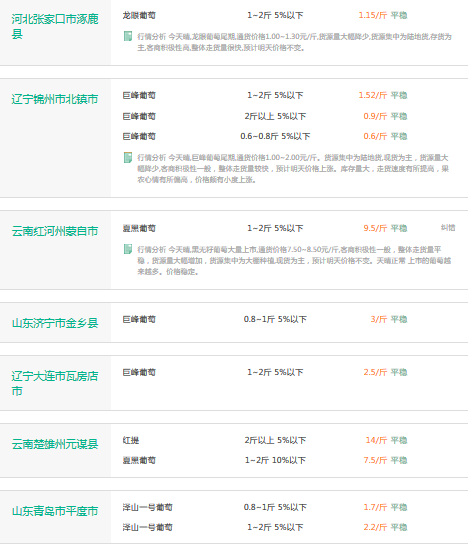This screenshot has height=545, width=468.
Task: Click the analysis icon under 夏黑葡萄 in 蒙自市
Action: [128, 249]
